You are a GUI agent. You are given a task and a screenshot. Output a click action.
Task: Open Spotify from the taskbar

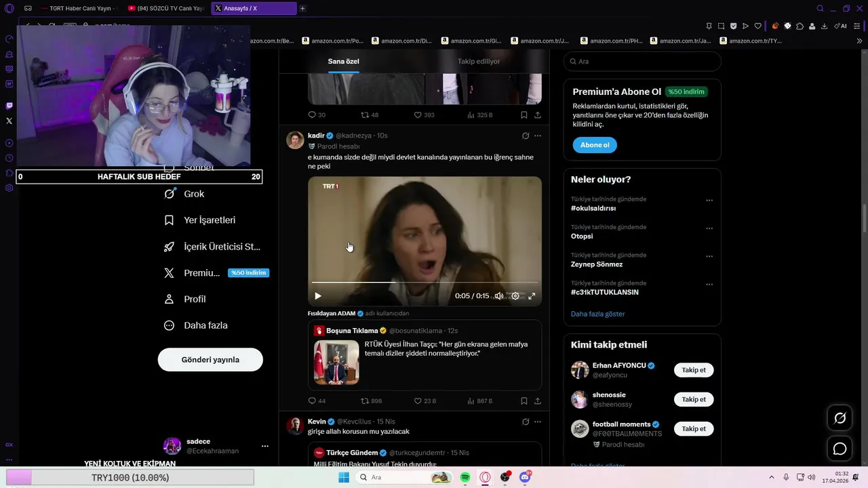[x=465, y=477]
